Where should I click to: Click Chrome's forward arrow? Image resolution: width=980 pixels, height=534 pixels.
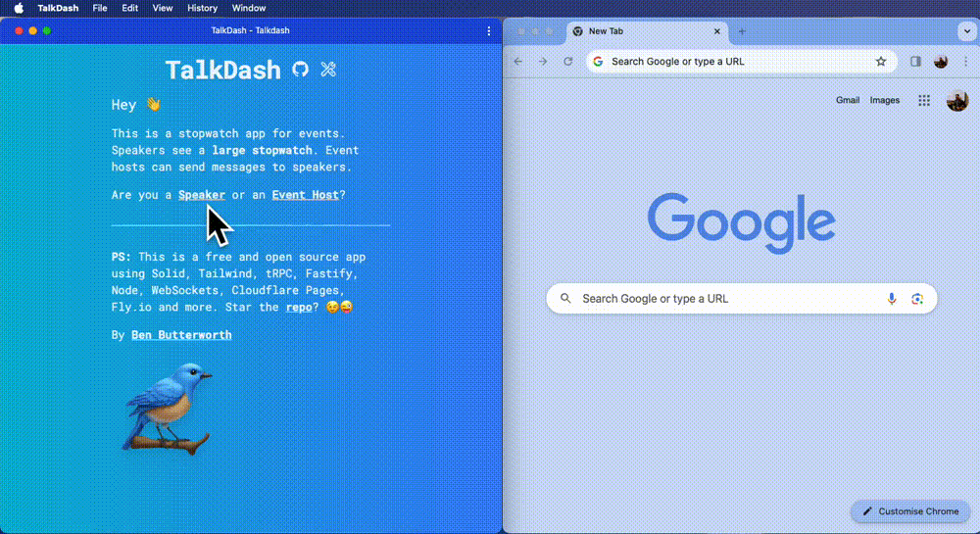(543, 61)
